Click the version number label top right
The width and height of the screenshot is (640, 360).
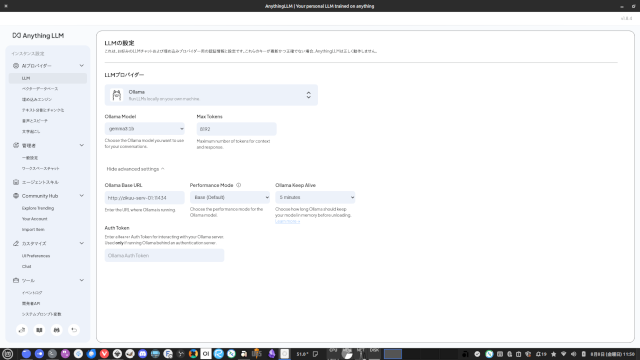coord(627,18)
